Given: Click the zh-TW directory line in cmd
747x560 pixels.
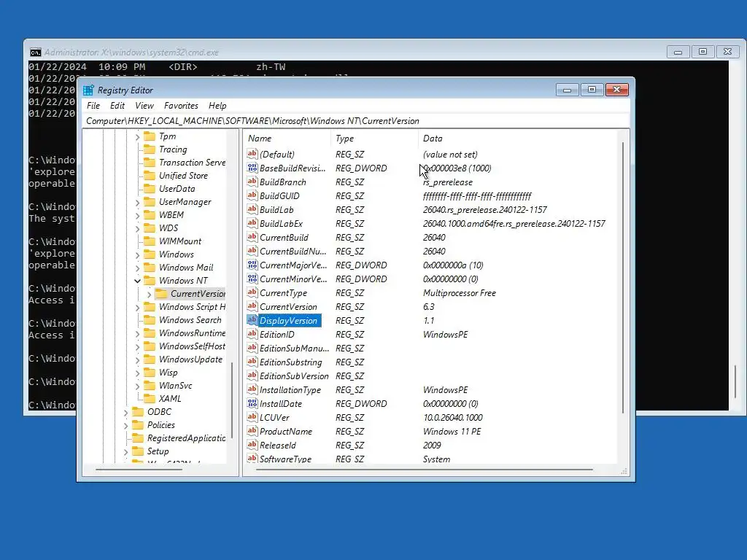Looking at the screenshot, I should 157,67.
